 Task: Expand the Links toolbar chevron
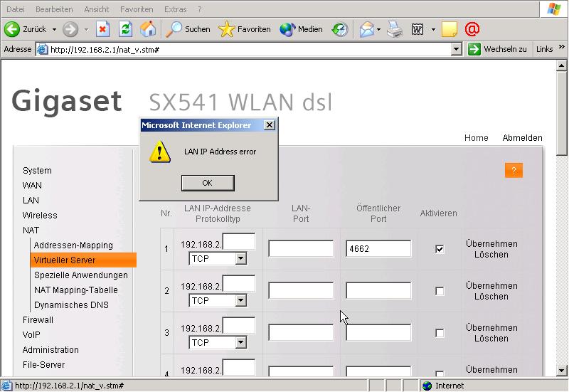562,47
